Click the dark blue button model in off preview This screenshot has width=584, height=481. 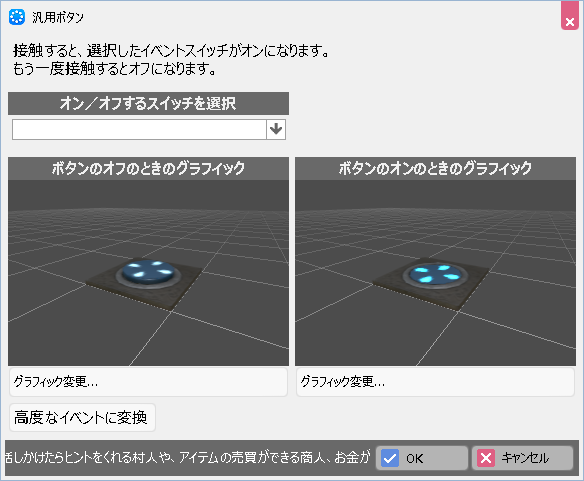148,273
